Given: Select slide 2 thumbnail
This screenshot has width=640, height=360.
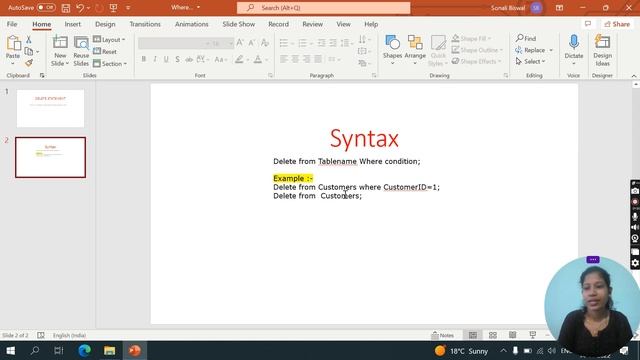Looking at the screenshot, I should pyautogui.click(x=50, y=157).
